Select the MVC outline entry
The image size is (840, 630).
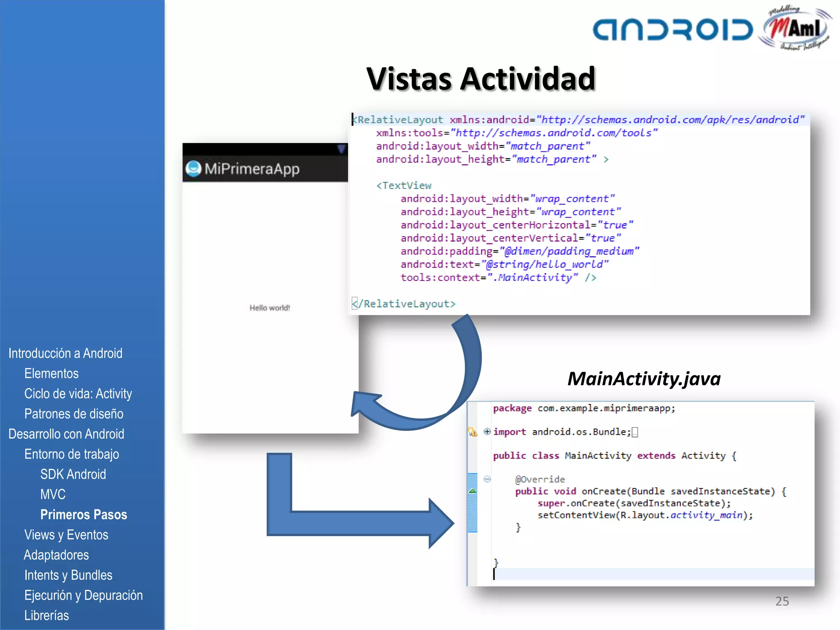pyautogui.click(x=53, y=494)
